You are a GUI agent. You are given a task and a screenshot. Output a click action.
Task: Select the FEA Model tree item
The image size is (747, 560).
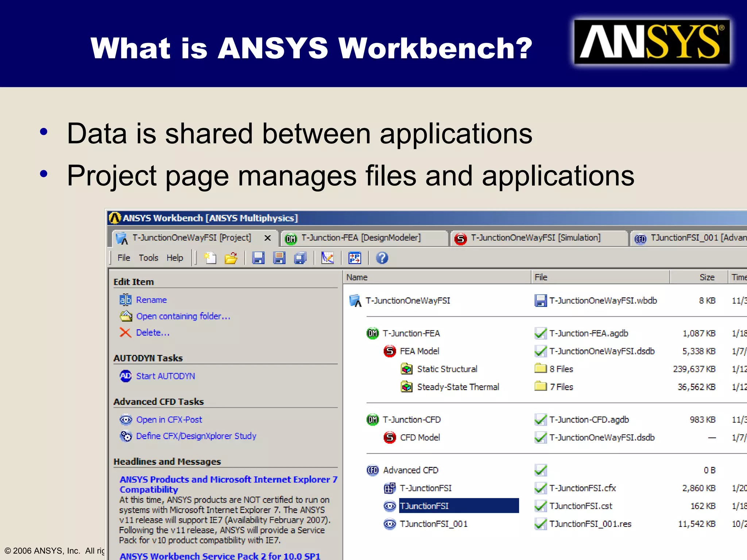[x=419, y=351]
